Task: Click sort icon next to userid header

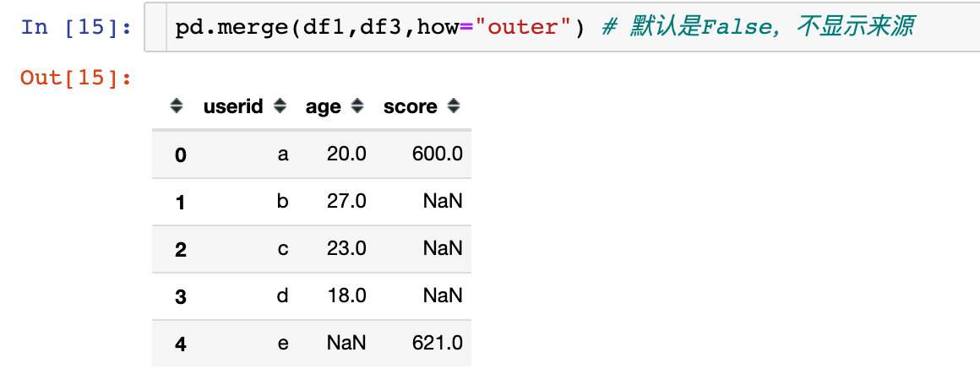Action: coord(280,106)
